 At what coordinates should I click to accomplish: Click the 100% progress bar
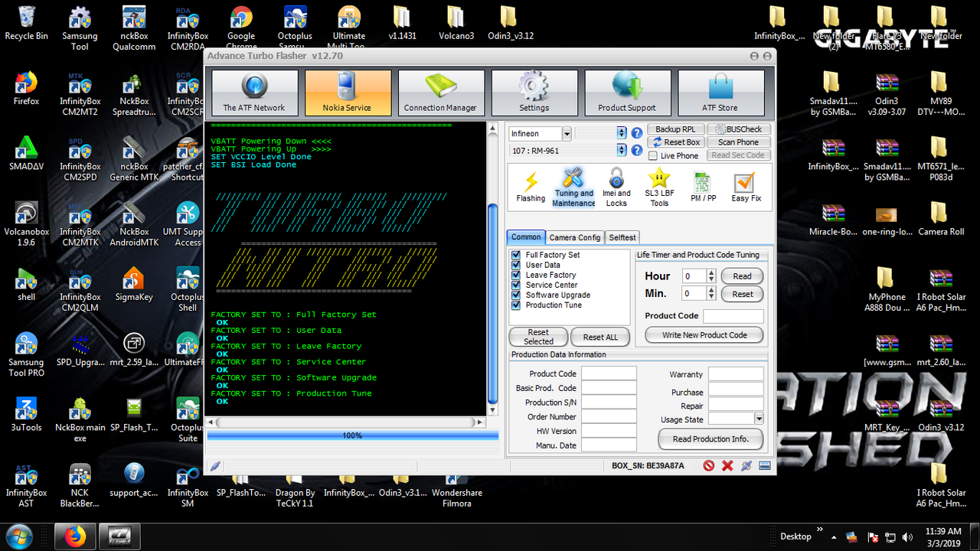(353, 435)
